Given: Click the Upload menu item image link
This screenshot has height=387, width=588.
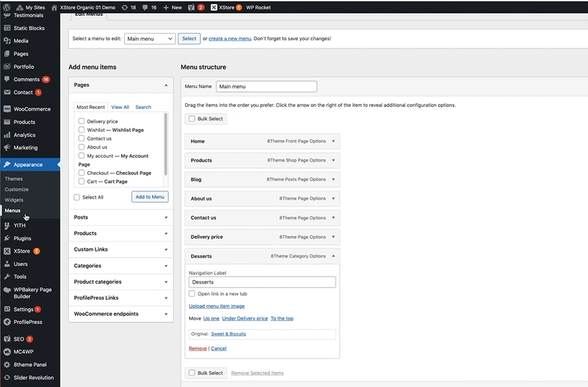Looking at the screenshot, I should coord(217,306).
